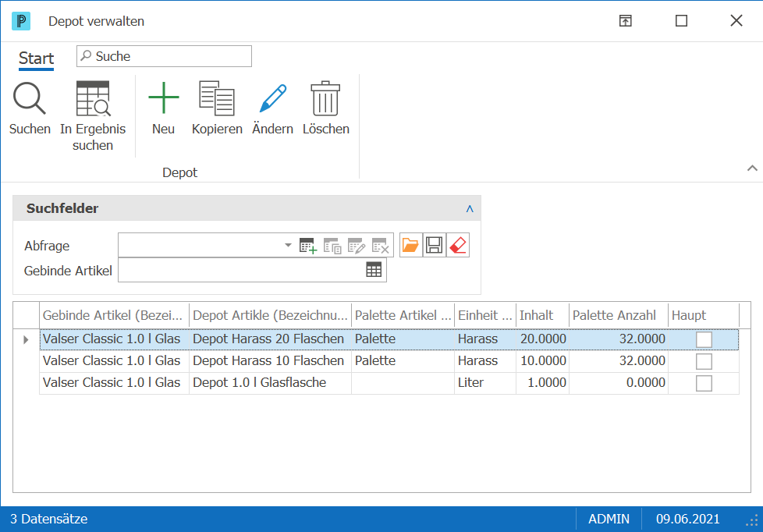Sort by Depot Artikle column header

(x=270, y=315)
